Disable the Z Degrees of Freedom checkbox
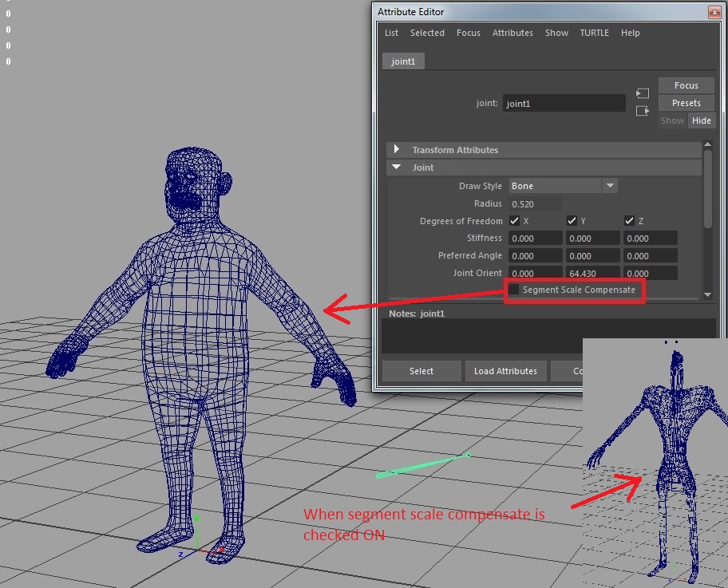 tap(627, 220)
